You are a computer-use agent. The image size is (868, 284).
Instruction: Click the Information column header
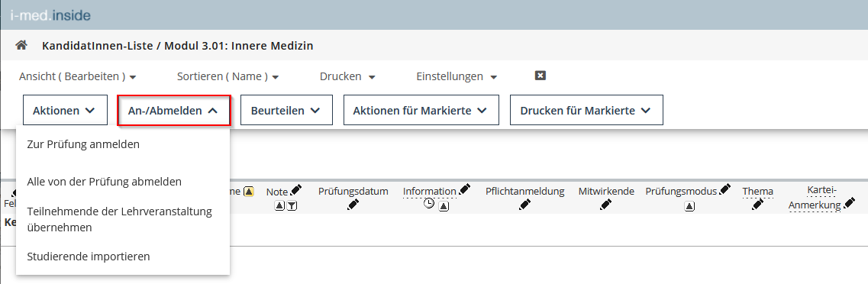tap(429, 192)
